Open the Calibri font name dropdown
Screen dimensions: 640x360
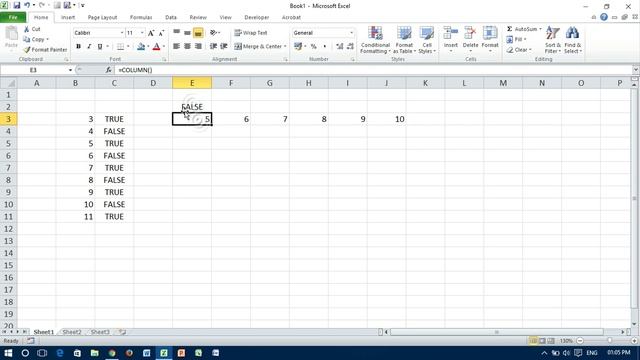122,33
